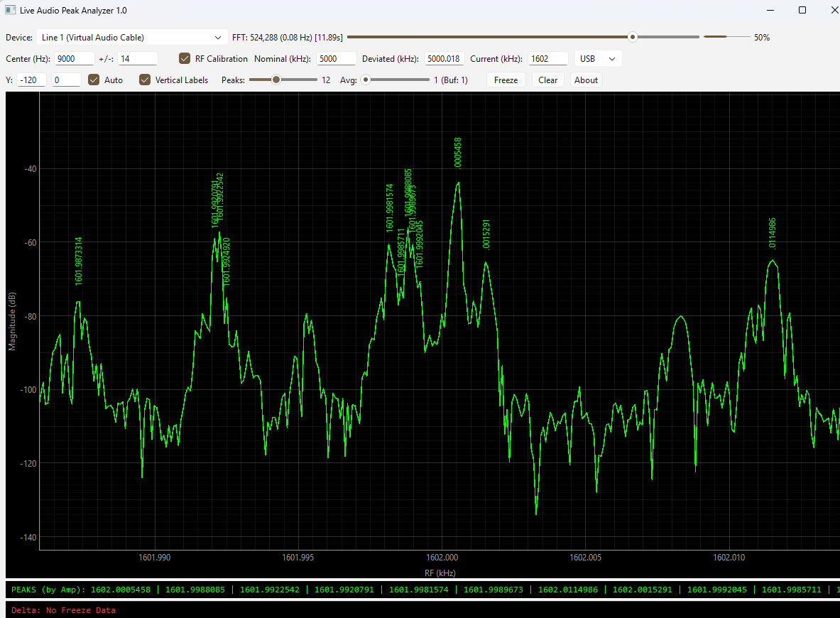Click the Clear button
Viewport: 840px width, 618px height.
(547, 80)
